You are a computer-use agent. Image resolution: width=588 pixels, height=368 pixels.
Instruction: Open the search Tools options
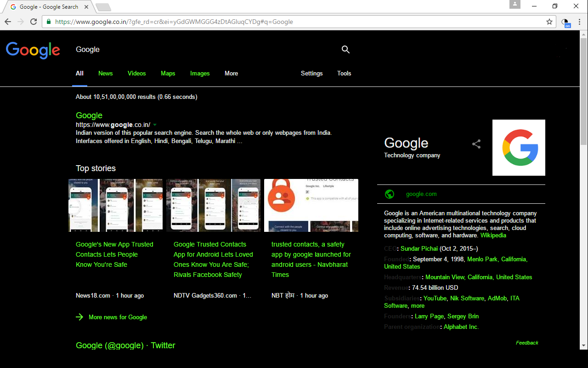(344, 73)
